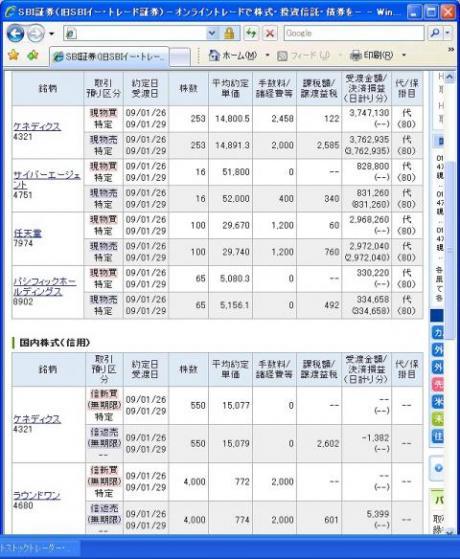Open the ケネディクス link in margin table
The height and width of the screenshot is (559, 460).
(x=37, y=419)
